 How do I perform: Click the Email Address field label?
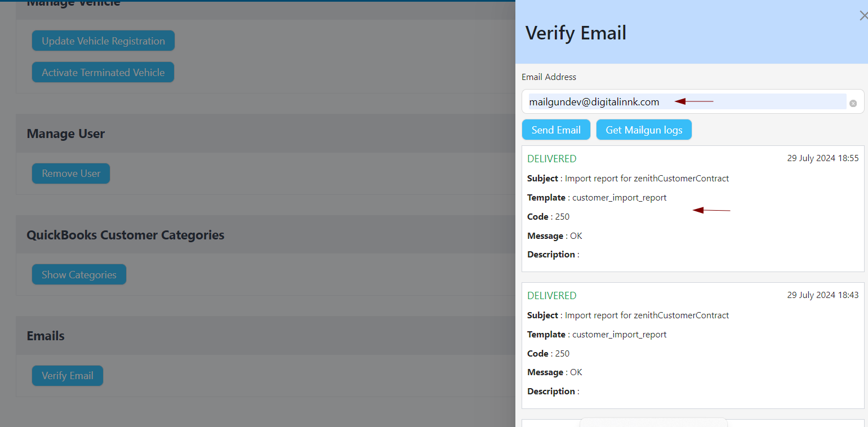point(549,77)
